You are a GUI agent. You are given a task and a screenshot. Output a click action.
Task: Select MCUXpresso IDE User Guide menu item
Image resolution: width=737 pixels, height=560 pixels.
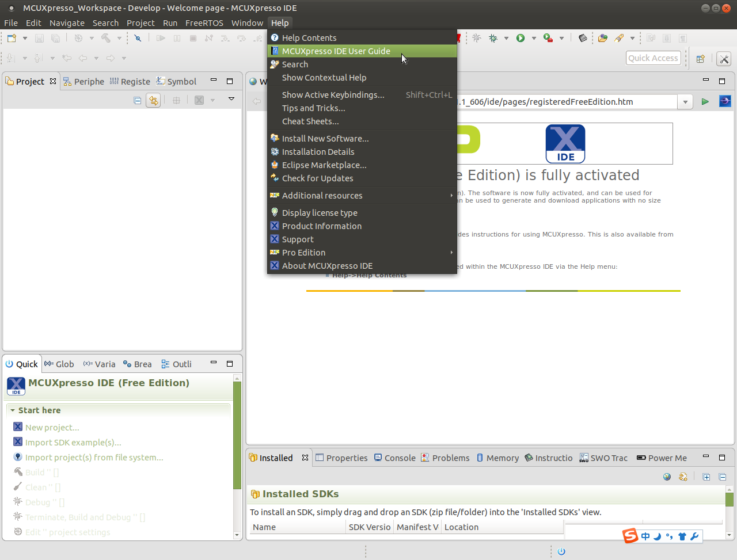(x=362, y=51)
